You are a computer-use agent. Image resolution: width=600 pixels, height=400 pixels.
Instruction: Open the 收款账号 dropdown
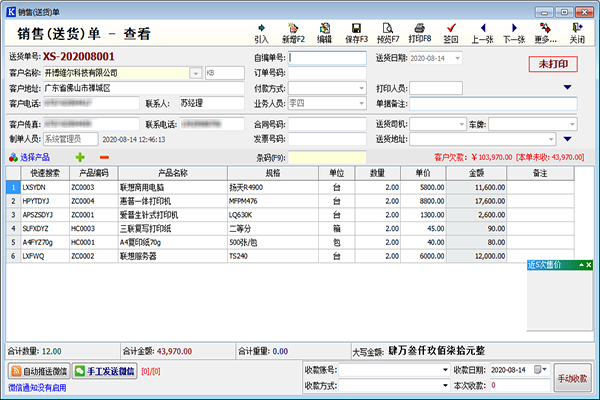pyautogui.click(x=445, y=370)
